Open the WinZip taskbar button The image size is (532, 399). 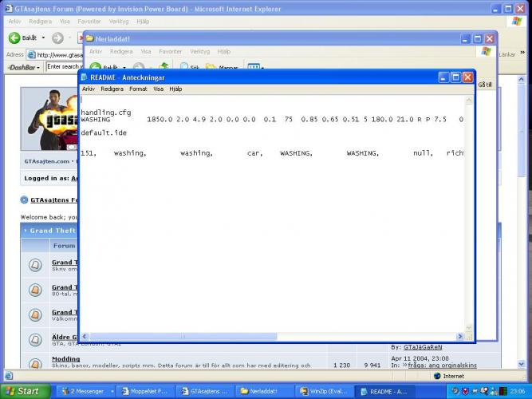323,391
